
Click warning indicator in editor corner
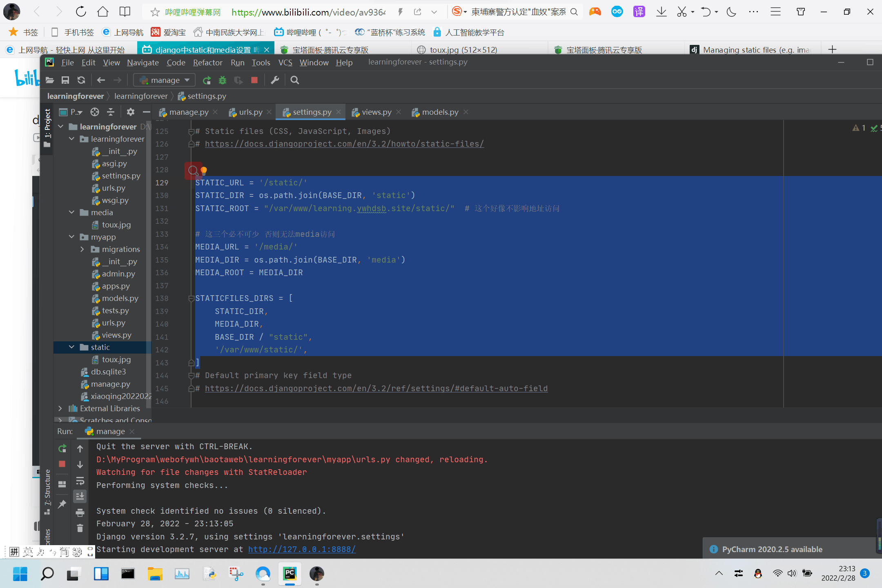pos(859,128)
